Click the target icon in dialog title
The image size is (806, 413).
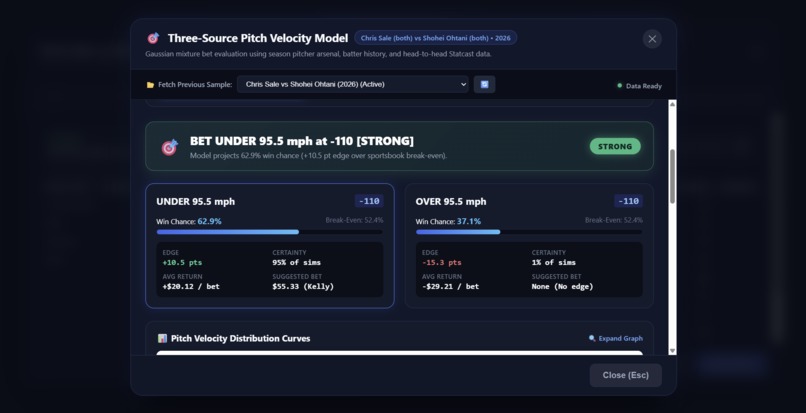[x=153, y=38]
